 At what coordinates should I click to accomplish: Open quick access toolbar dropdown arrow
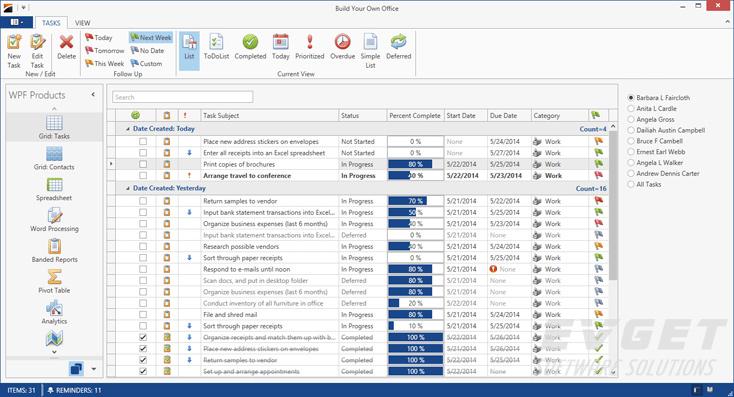click(x=24, y=7)
